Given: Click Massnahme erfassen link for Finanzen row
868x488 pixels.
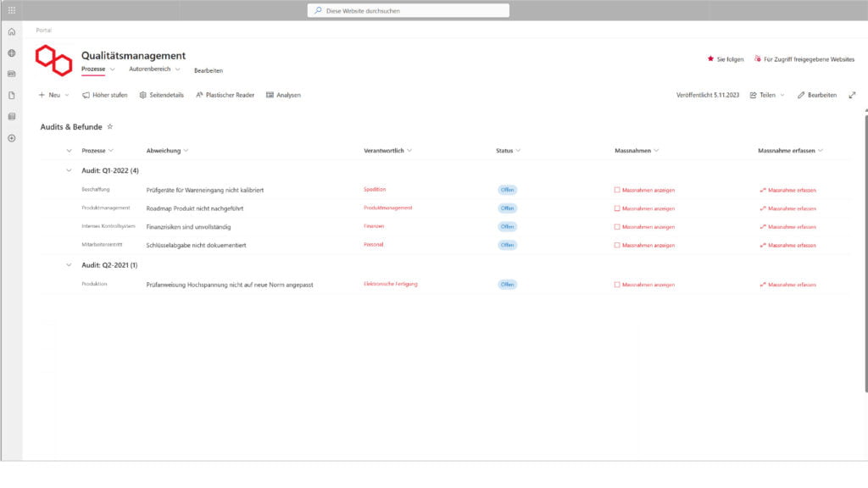Looking at the screenshot, I should click(x=787, y=227).
